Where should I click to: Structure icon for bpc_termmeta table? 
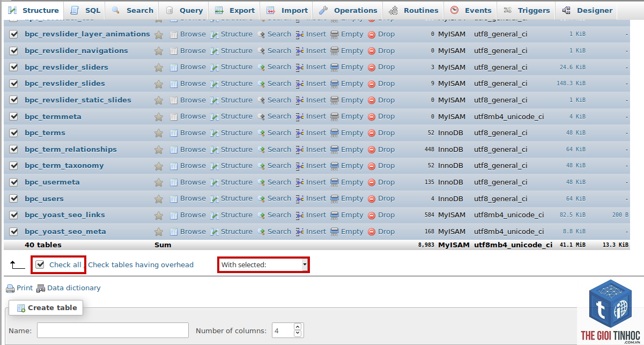(214, 116)
